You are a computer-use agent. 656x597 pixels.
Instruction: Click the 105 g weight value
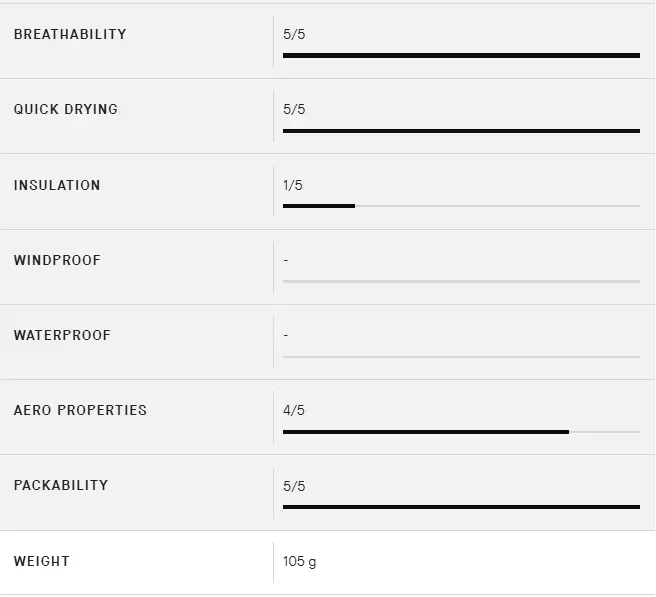click(x=299, y=561)
